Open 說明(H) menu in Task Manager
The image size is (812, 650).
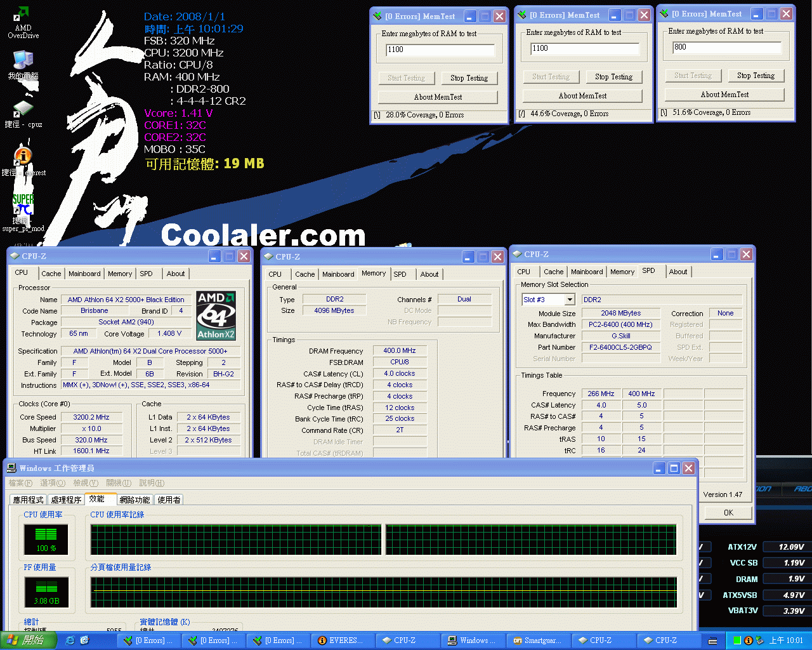(152, 483)
